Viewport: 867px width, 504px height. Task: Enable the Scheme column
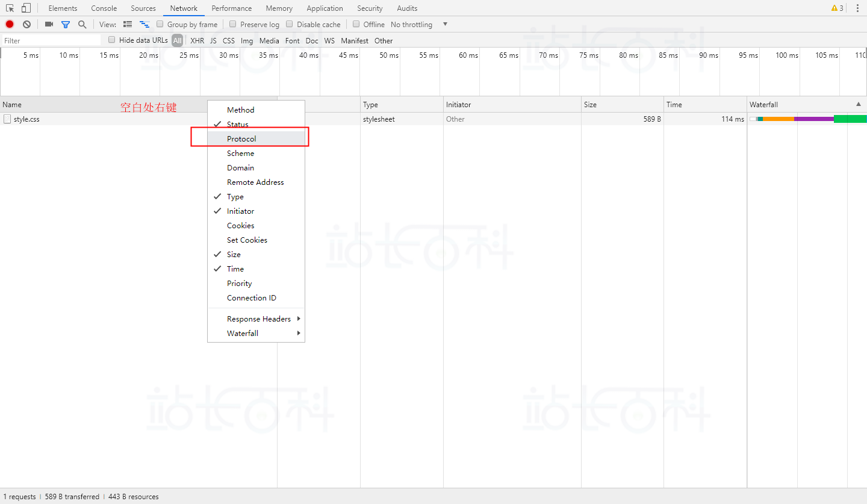[x=256, y=154]
